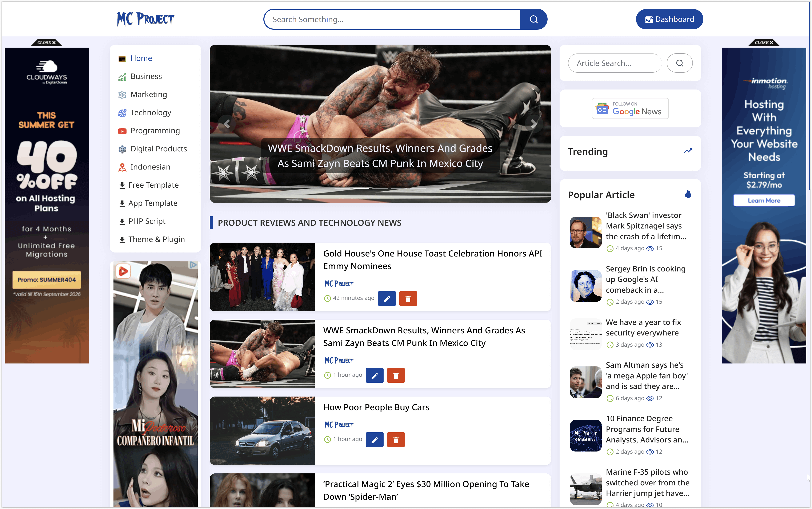Click the Business chart icon
Screen dimensions: 812x509
tap(122, 77)
